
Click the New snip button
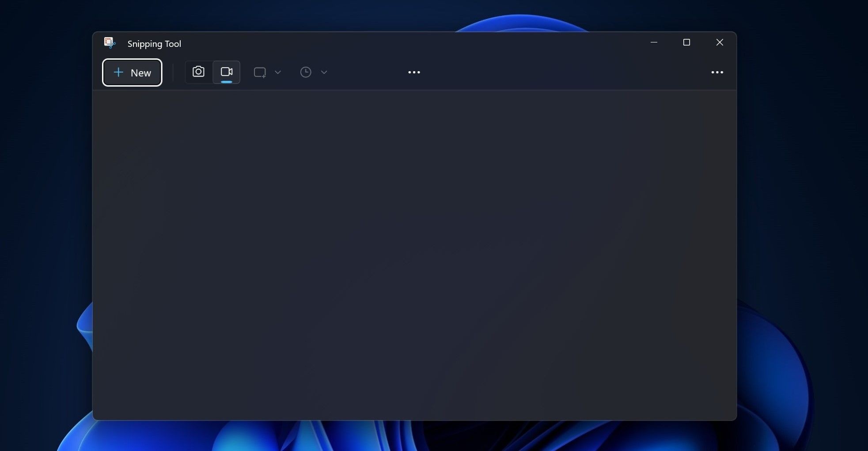pos(132,73)
